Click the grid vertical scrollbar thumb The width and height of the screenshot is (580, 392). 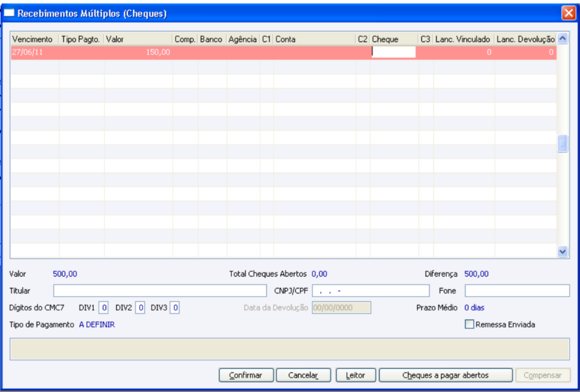[x=563, y=144]
